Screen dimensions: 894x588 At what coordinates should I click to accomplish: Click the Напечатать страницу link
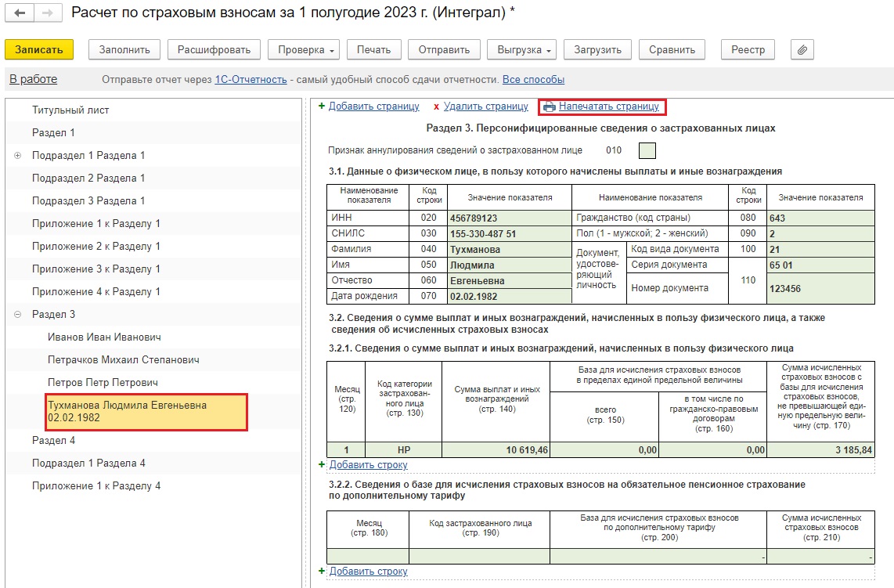(608, 106)
